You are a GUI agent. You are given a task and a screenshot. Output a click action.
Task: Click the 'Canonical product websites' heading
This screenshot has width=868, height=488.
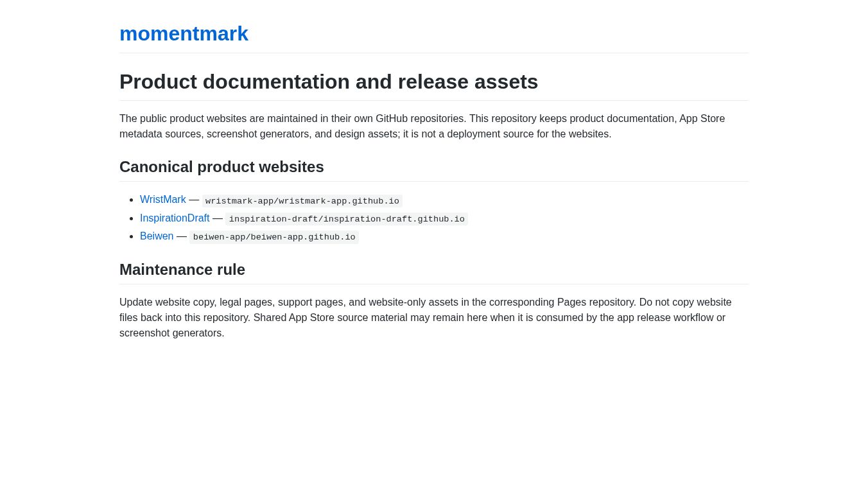point(221,167)
